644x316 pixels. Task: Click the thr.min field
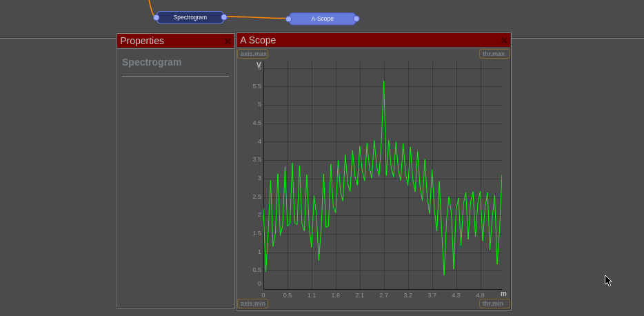[494, 304]
